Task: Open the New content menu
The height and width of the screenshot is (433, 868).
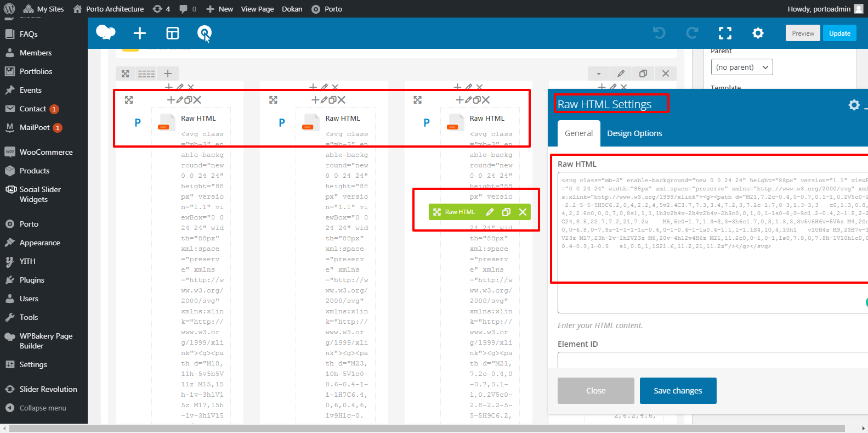Action: (x=219, y=9)
